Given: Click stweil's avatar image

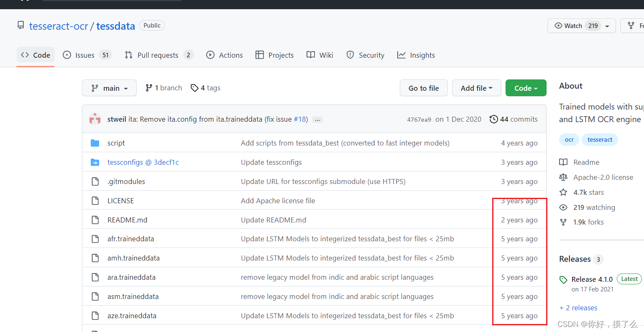Looking at the screenshot, I should (x=95, y=119).
